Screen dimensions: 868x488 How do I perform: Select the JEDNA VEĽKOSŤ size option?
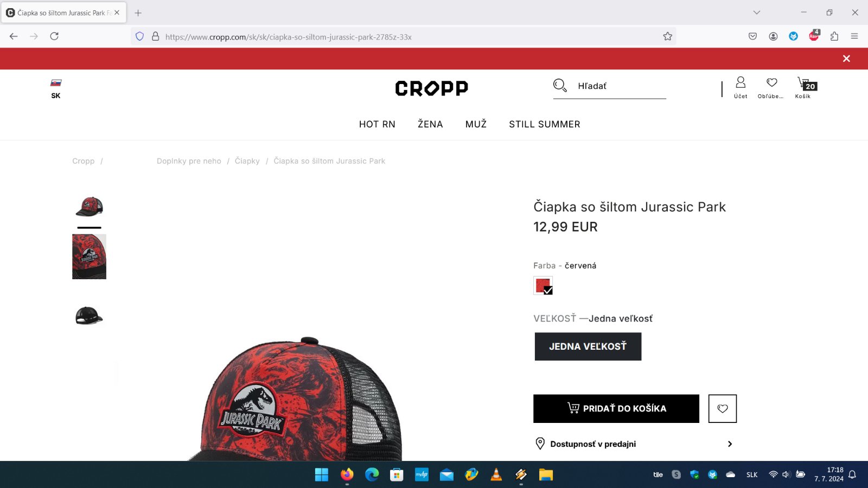588,346
